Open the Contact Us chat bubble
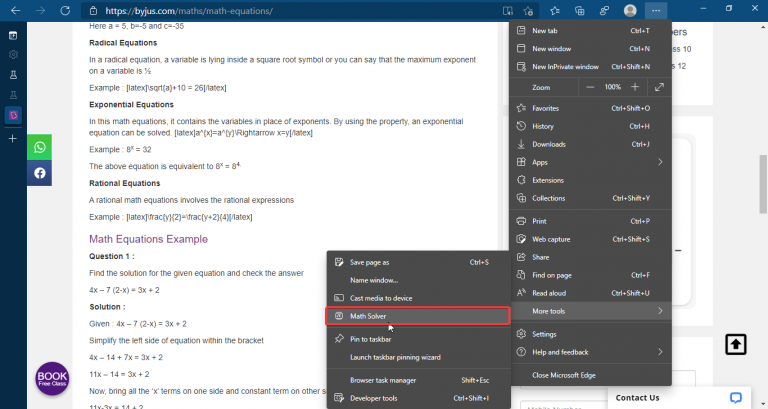This screenshot has height=409, width=768. click(736, 398)
